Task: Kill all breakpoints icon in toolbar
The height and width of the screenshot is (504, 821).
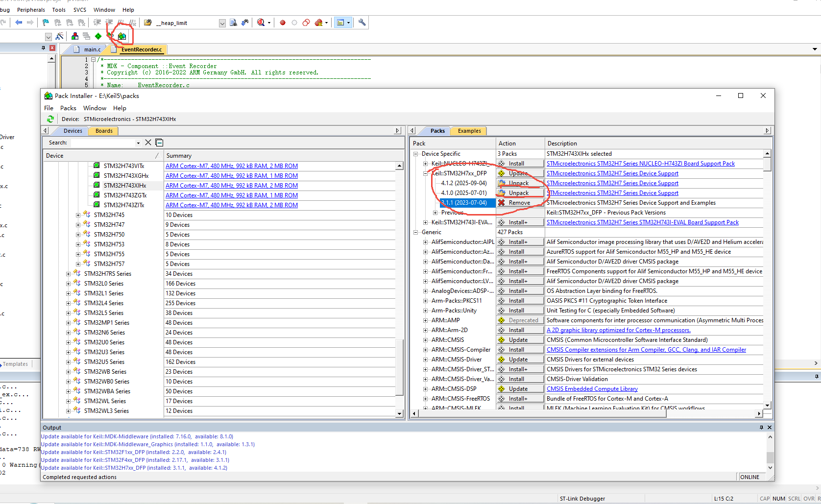Action: click(319, 23)
